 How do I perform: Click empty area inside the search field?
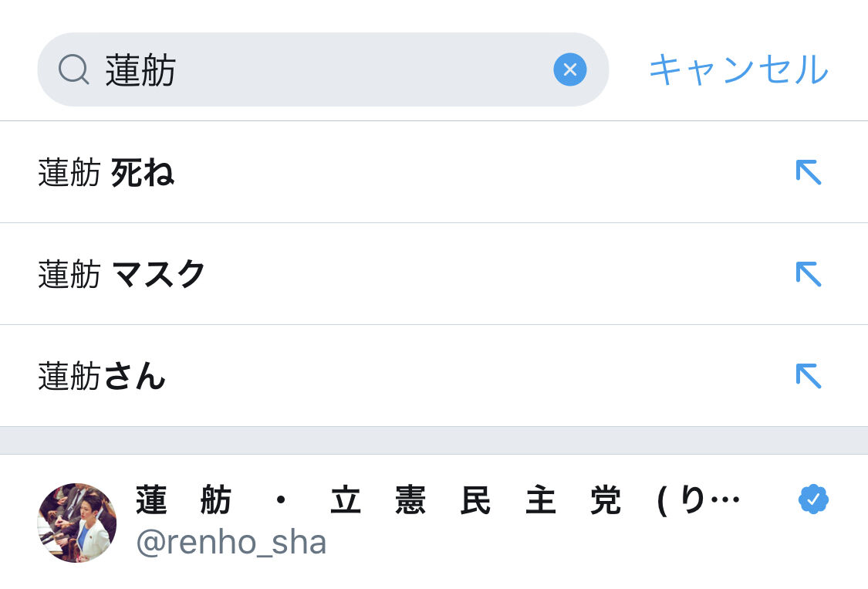pos(363,69)
